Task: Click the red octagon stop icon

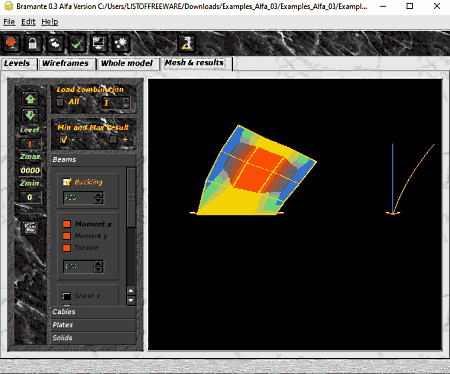Action: (x=11, y=43)
